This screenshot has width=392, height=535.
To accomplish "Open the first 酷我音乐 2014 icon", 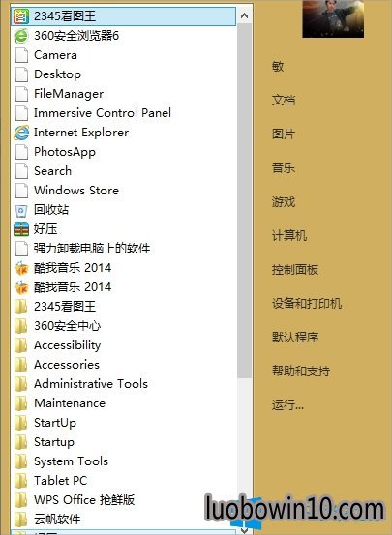I will coord(21,268).
